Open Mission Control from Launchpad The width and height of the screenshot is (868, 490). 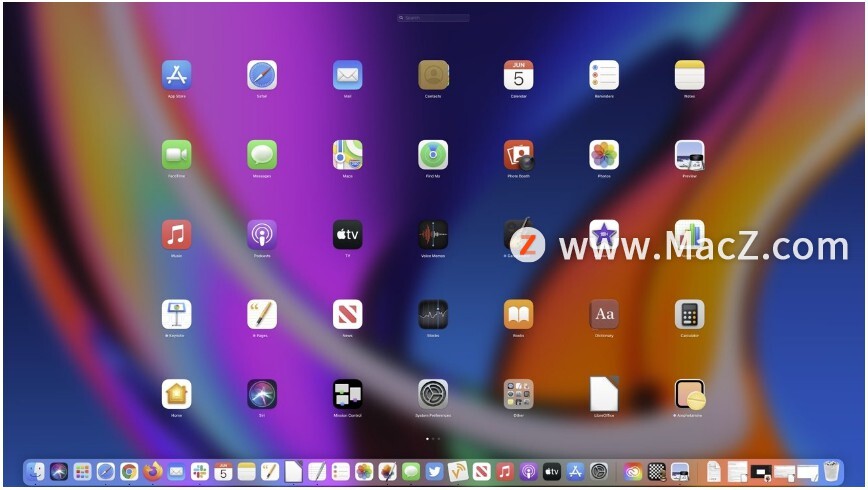pos(348,394)
